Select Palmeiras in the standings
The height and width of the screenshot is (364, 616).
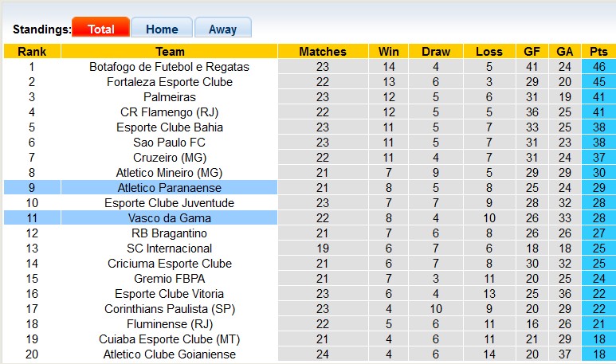click(x=170, y=97)
